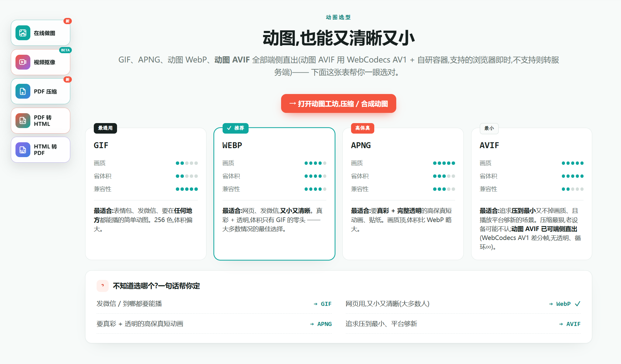Click the 视频抠像 video camera icon
The height and width of the screenshot is (364, 621).
(23, 62)
